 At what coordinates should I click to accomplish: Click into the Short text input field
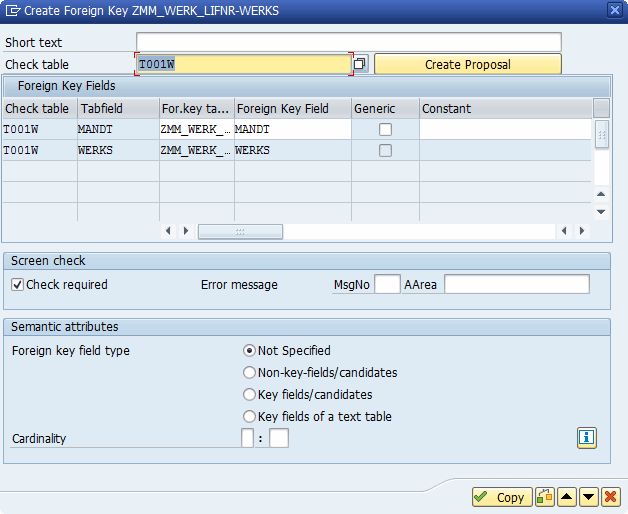(348, 42)
